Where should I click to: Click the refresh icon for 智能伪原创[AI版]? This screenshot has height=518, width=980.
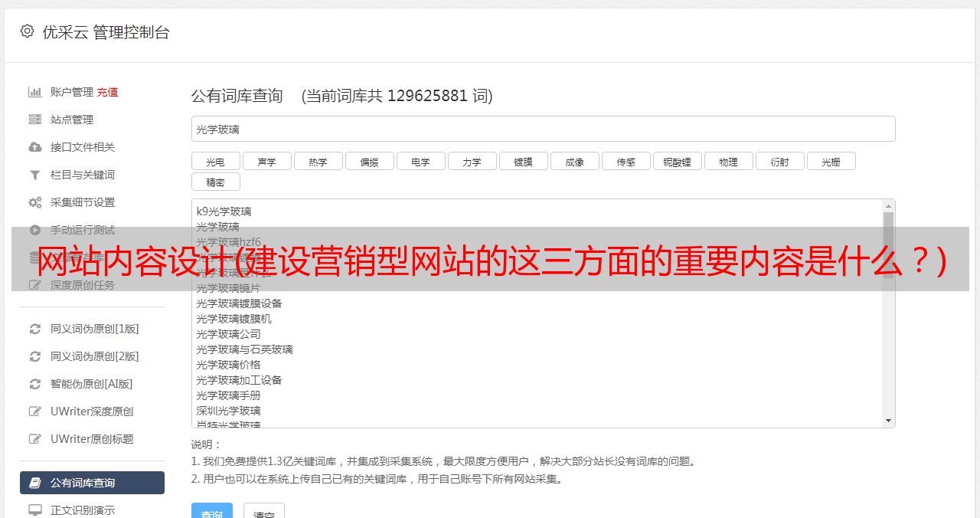(x=35, y=384)
